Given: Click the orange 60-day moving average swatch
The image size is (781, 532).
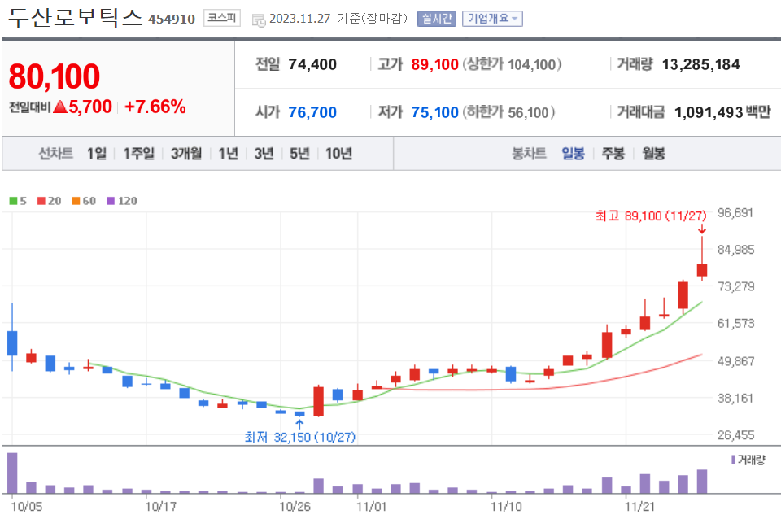Looking at the screenshot, I should (x=76, y=201).
